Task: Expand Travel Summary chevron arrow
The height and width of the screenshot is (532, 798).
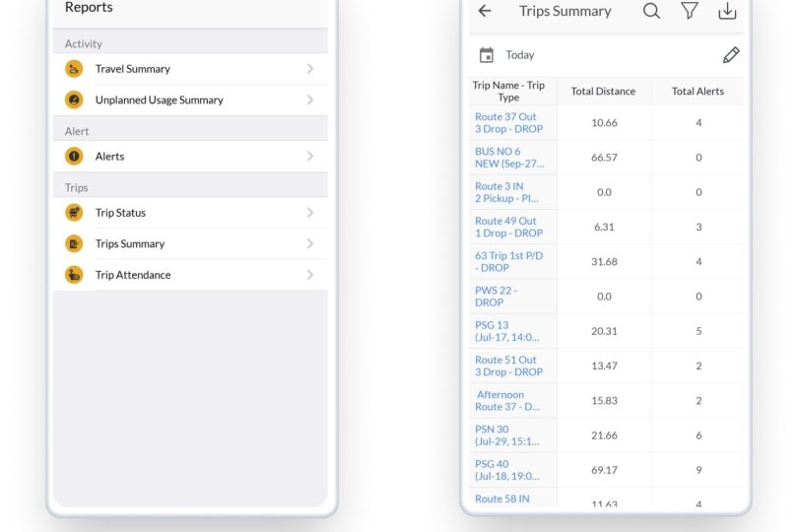Action: [x=309, y=69]
